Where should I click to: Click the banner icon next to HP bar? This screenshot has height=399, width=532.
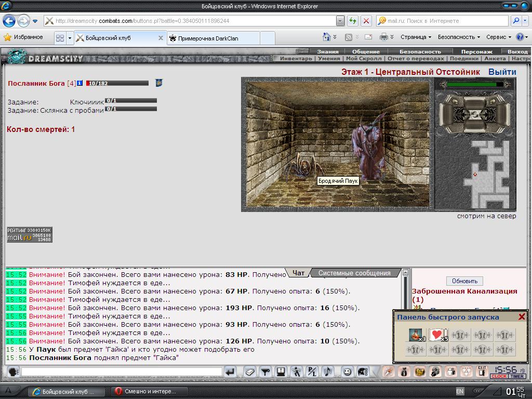[x=159, y=83]
